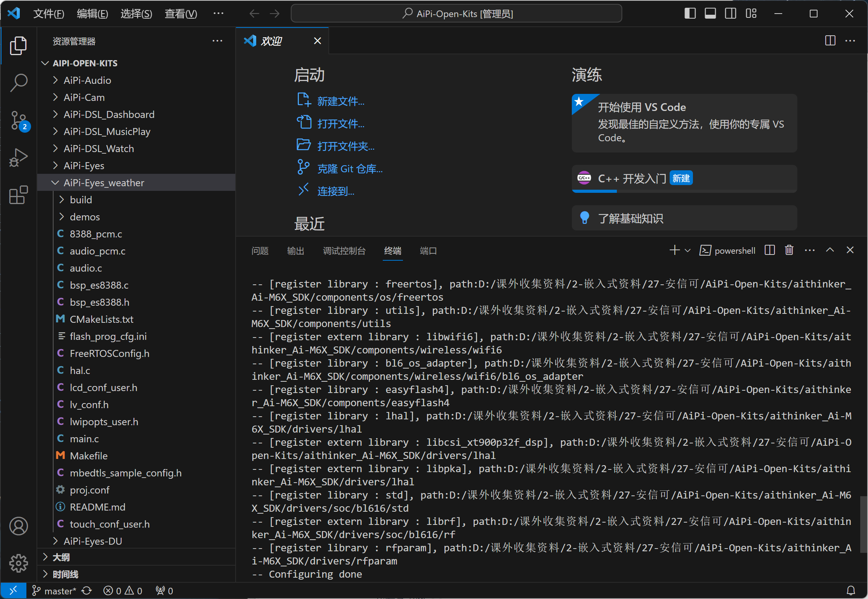868x599 pixels.
Task: Expand the build folder
Action: [137, 199]
